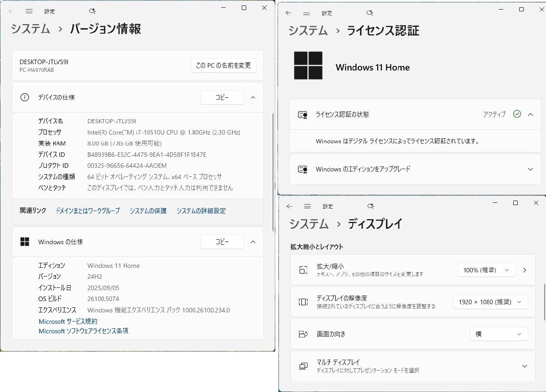Image resolution: width=546 pixels, height=392 pixels.
Task: Click the orientation icon beside 画面の向き
Action: pyautogui.click(x=303, y=334)
